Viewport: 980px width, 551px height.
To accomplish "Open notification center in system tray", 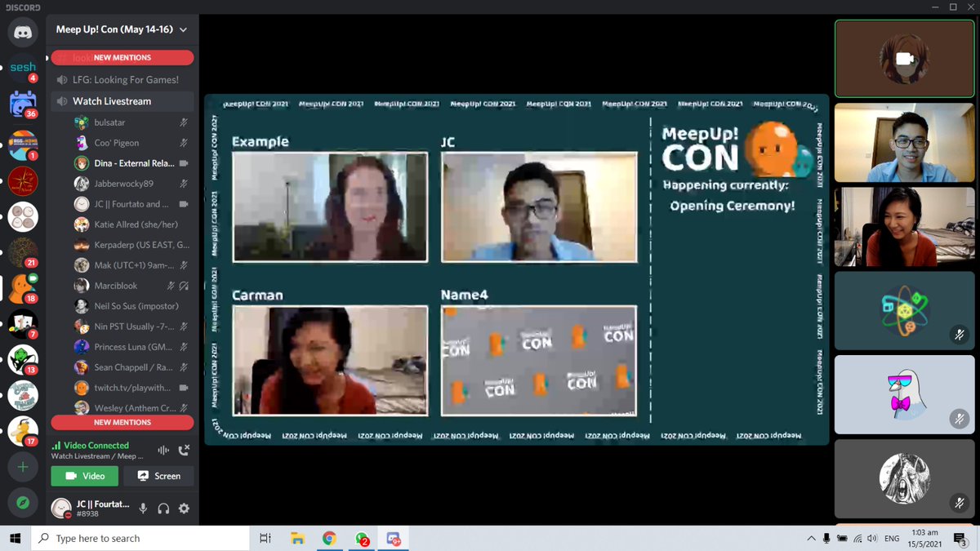I will tap(961, 538).
